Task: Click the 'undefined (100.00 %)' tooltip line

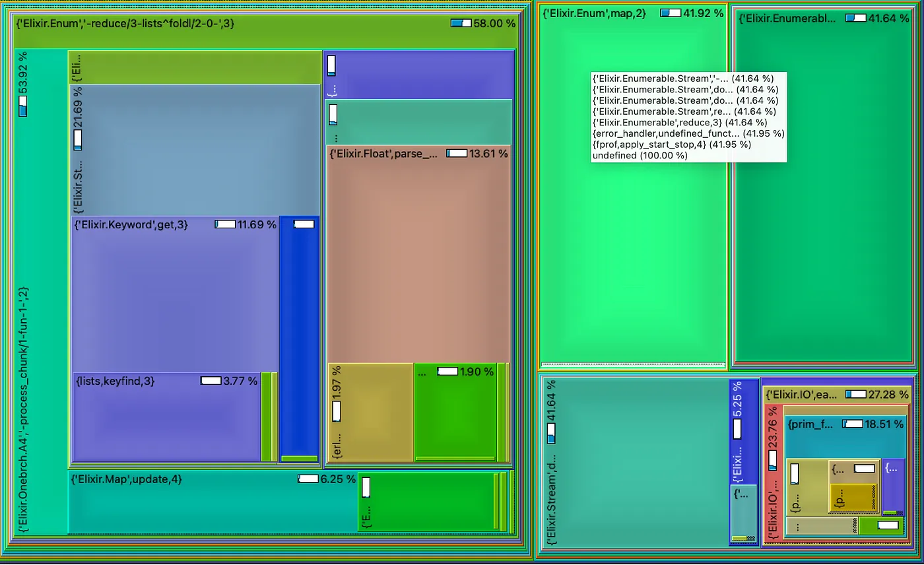Action: tap(640, 156)
